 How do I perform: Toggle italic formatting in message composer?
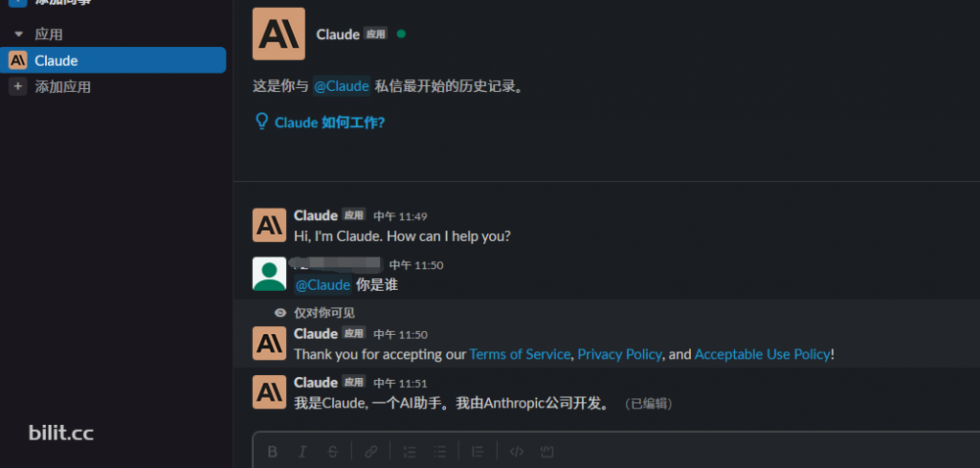coord(302,451)
